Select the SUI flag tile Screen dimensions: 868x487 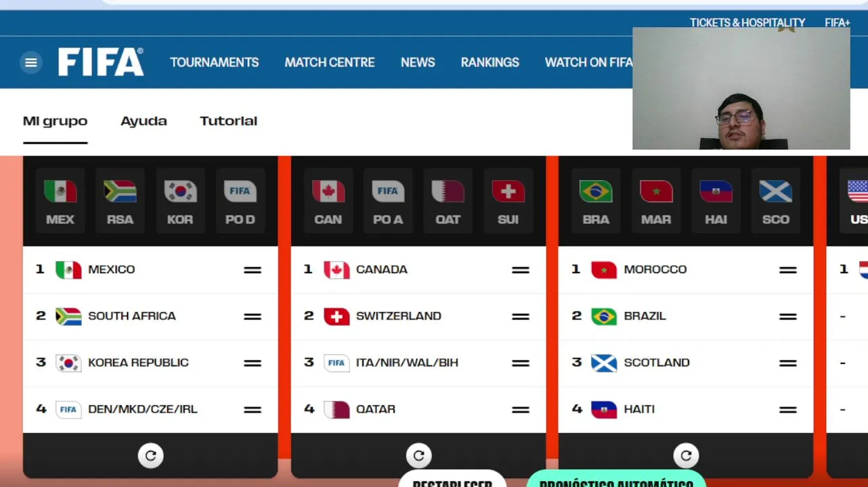click(508, 202)
